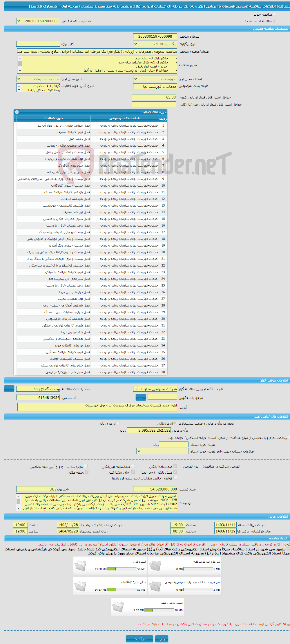
Task: Open the شرایط و ضوابط مناقصه folder icon
Action: [155, 565]
